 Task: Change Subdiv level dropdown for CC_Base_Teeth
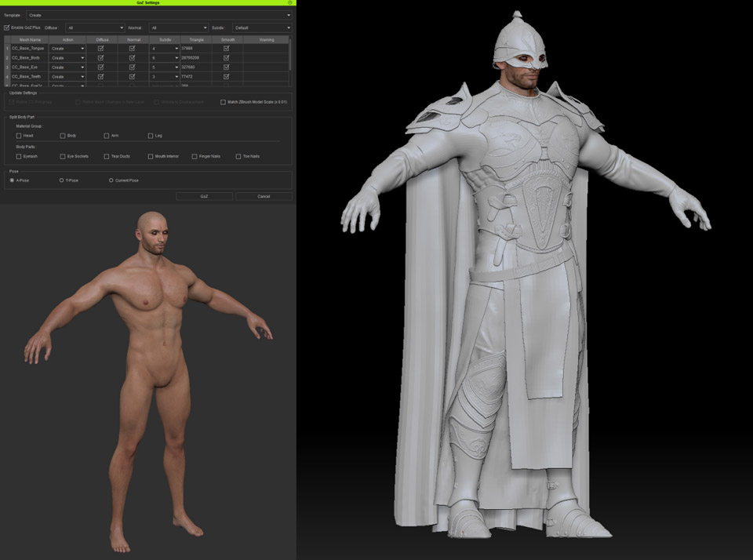tap(163, 76)
